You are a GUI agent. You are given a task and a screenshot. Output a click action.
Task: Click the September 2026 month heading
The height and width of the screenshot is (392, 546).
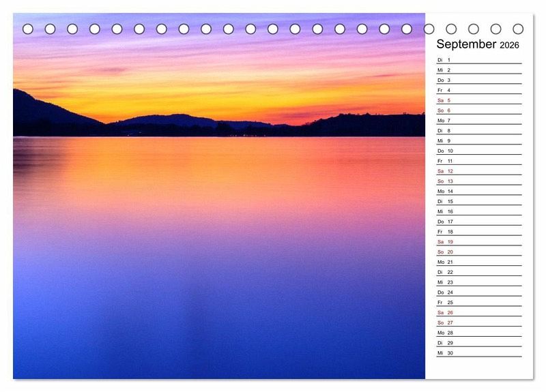(478, 44)
